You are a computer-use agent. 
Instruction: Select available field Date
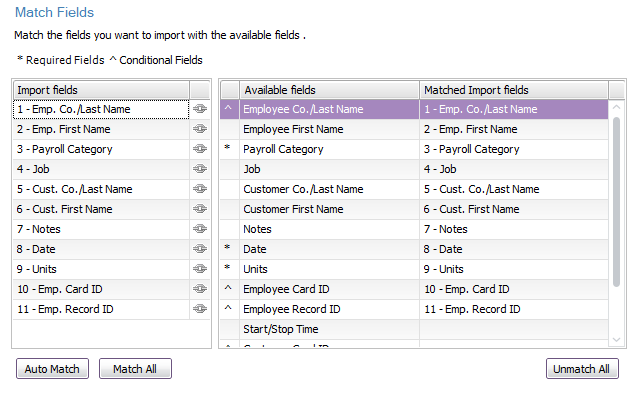[x=329, y=249]
